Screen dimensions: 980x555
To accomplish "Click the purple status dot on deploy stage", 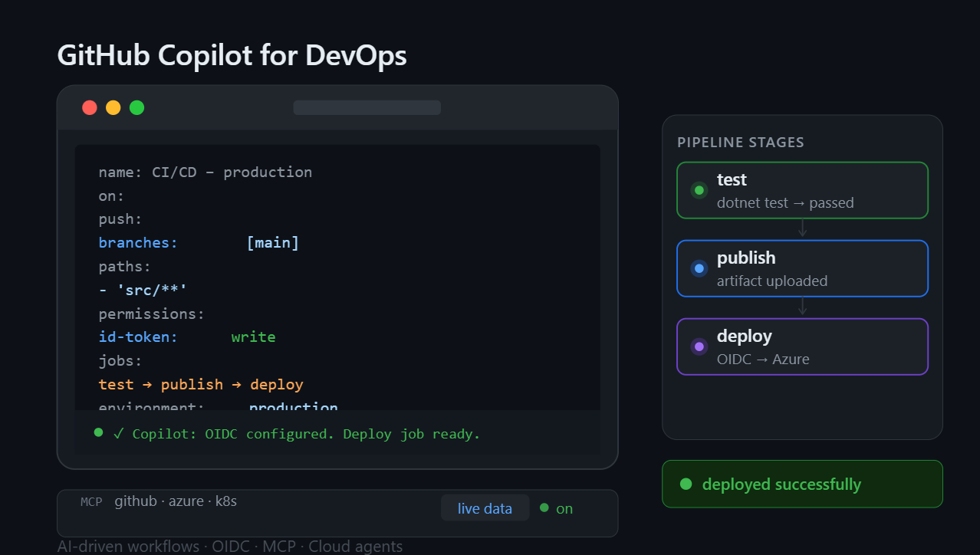I will 699,346.
